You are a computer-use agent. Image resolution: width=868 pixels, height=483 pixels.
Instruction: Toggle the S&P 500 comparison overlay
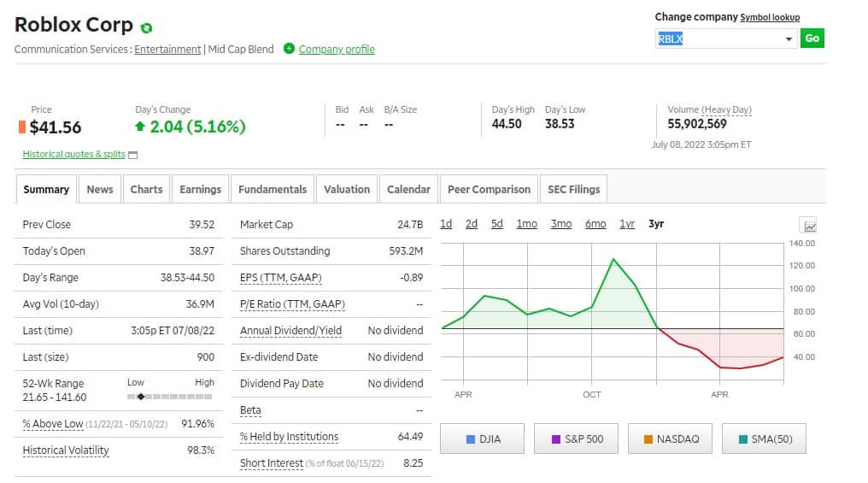[x=576, y=439]
